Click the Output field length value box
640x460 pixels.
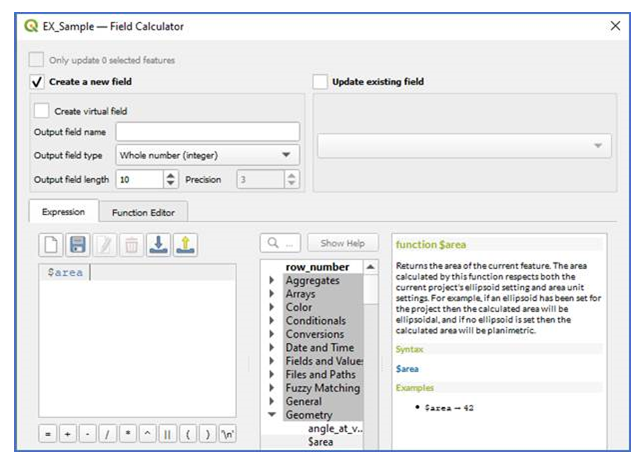point(140,179)
